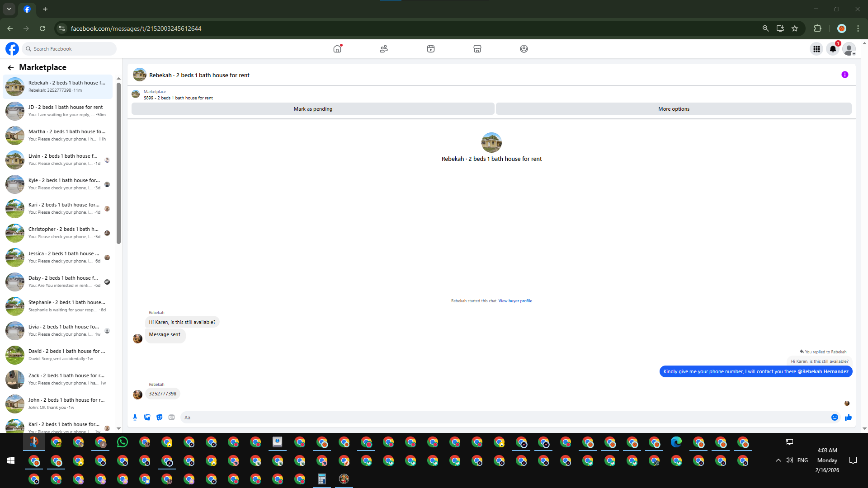Open conversation information purple icon
This screenshot has width=868, height=488.
(x=844, y=75)
